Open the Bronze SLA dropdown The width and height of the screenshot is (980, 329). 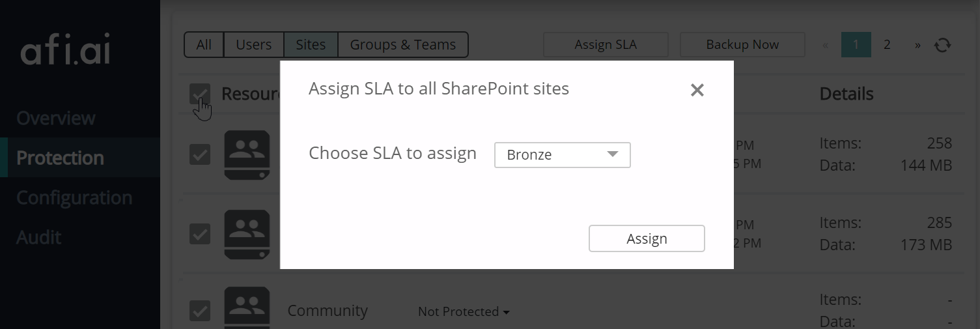click(x=562, y=155)
